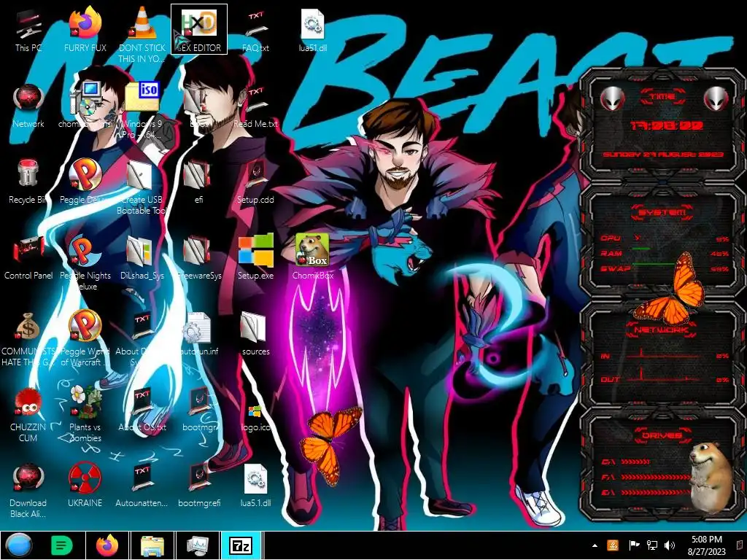Open Download Black Alienware shortcut
747x560 pixels.
coord(28,489)
